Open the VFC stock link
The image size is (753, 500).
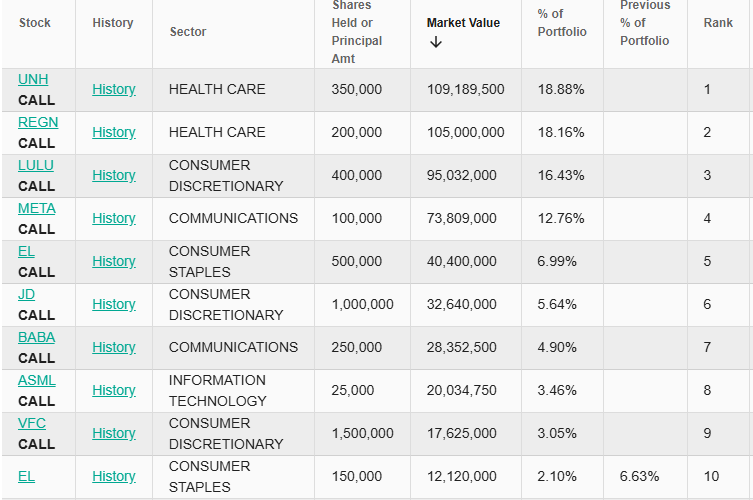point(32,423)
